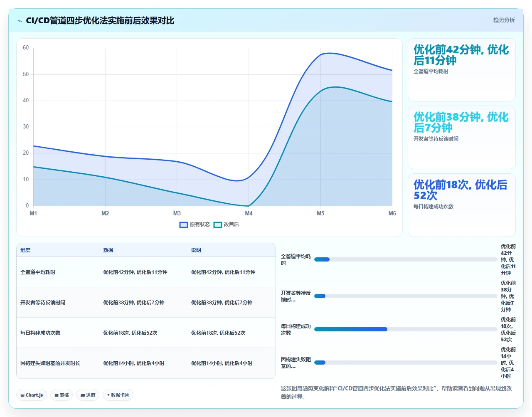The width and height of the screenshot is (532, 417).
Task: Click the icon inside the Chart.js chip
Action: tap(22, 395)
